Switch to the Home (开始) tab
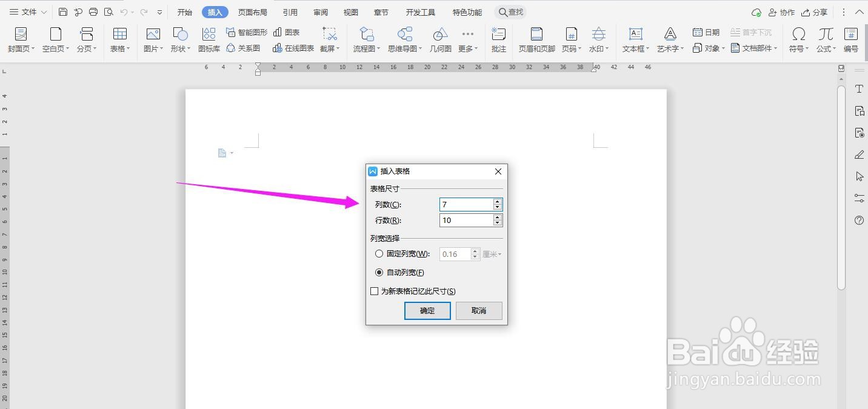This screenshot has width=868, height=409. point(185,12)
